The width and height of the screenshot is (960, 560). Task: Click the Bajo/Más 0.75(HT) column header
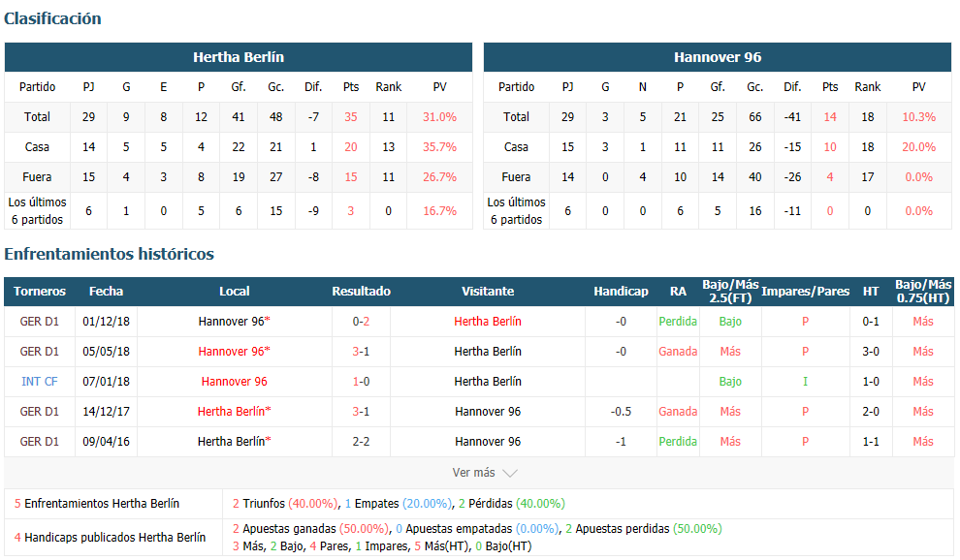(x=923, y=292)
